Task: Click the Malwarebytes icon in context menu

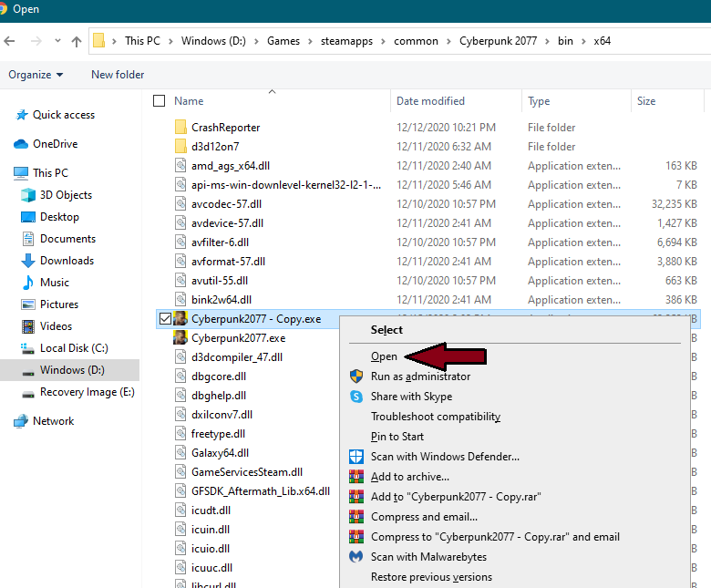Action: [x=355, y=556]
